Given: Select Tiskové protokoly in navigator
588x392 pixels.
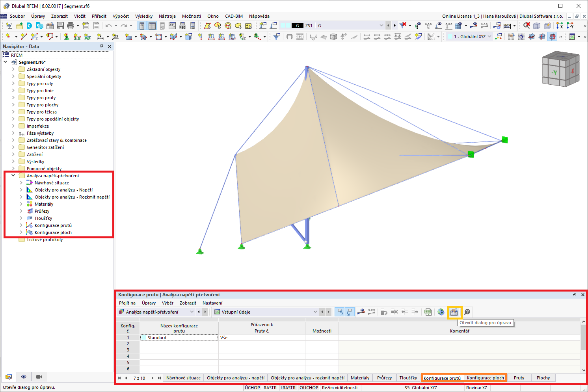Looking at the screenshot, I should click(x=45, y=240).
